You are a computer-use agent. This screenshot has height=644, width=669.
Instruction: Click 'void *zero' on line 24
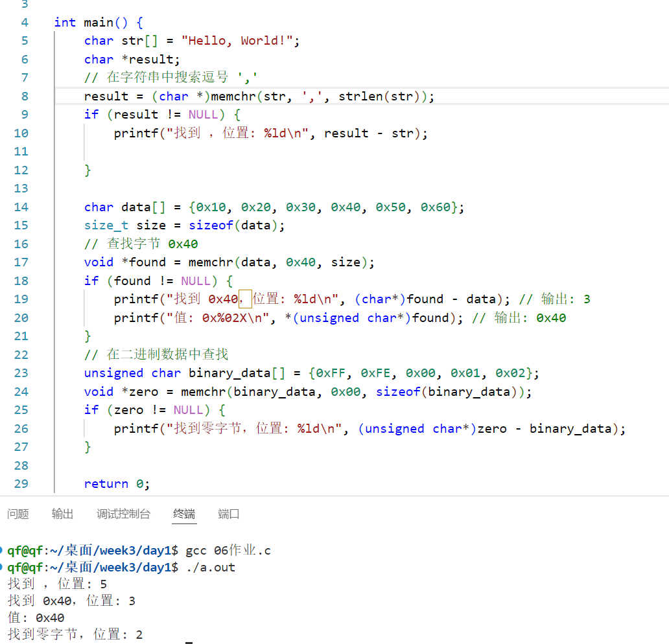121,392
